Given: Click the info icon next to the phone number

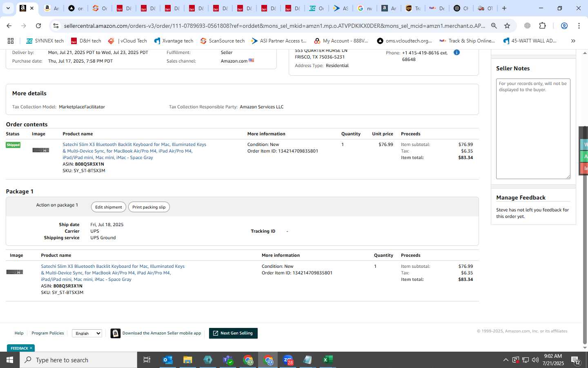Looking at the screenshot, I should pos(457,52).
